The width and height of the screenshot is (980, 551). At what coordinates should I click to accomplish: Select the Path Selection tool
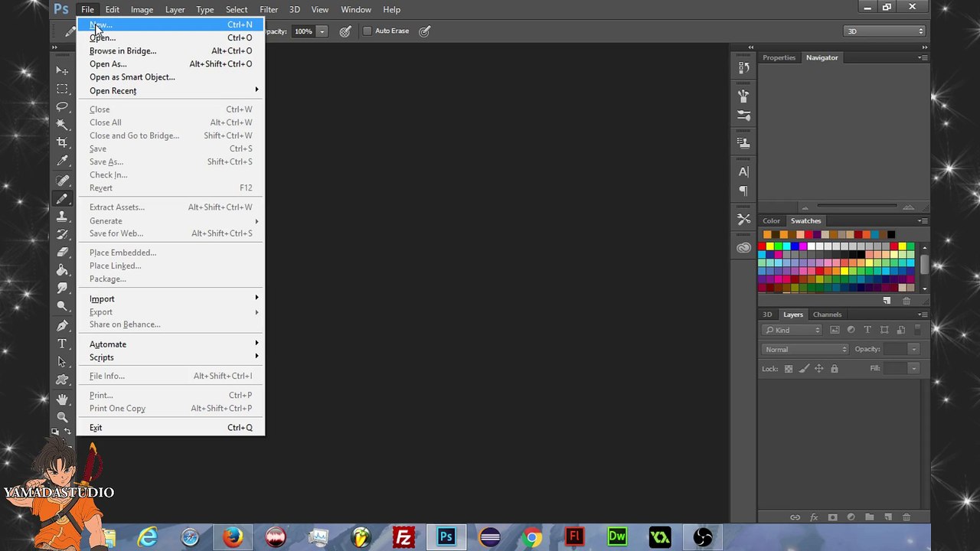pos(62,362)
